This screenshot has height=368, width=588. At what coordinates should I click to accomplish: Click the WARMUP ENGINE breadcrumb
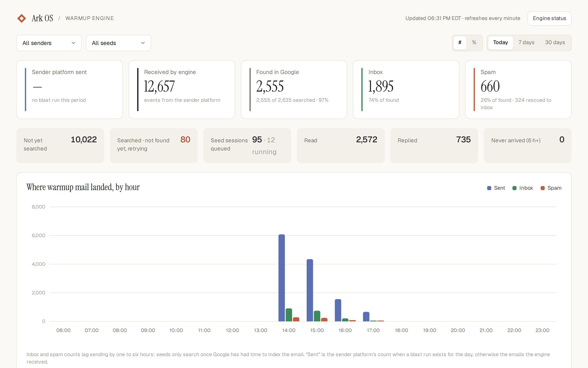coord(89,18)
